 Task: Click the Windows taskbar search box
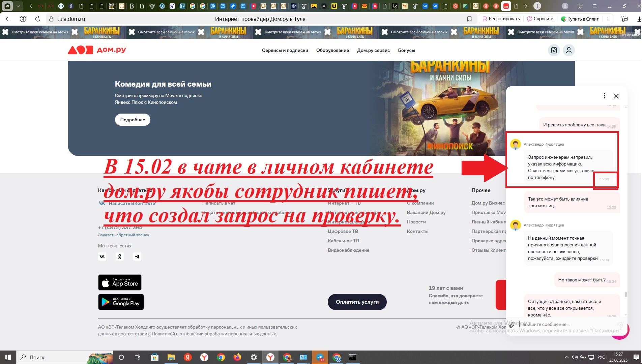[65, 357]
